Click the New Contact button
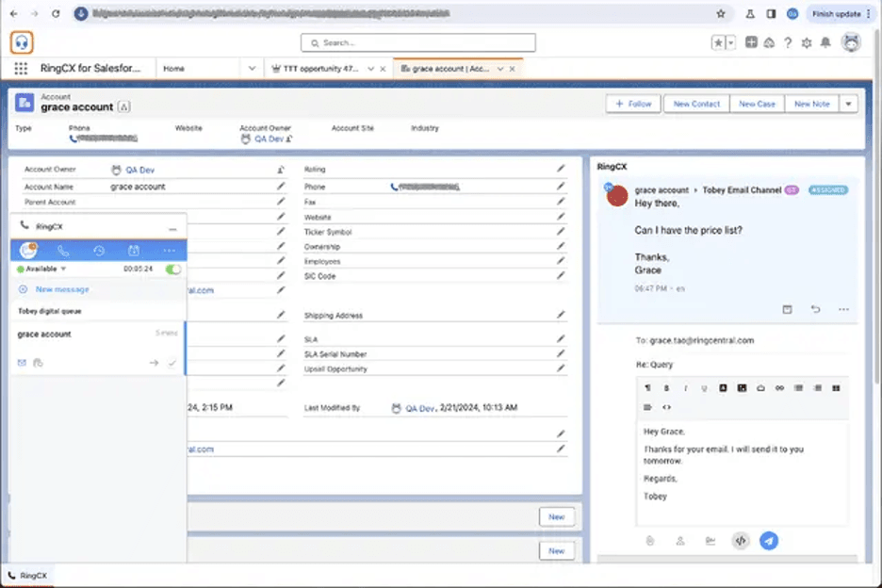Image resolution: width=882 pixels, height=588 pixels. tap(696, 104)
